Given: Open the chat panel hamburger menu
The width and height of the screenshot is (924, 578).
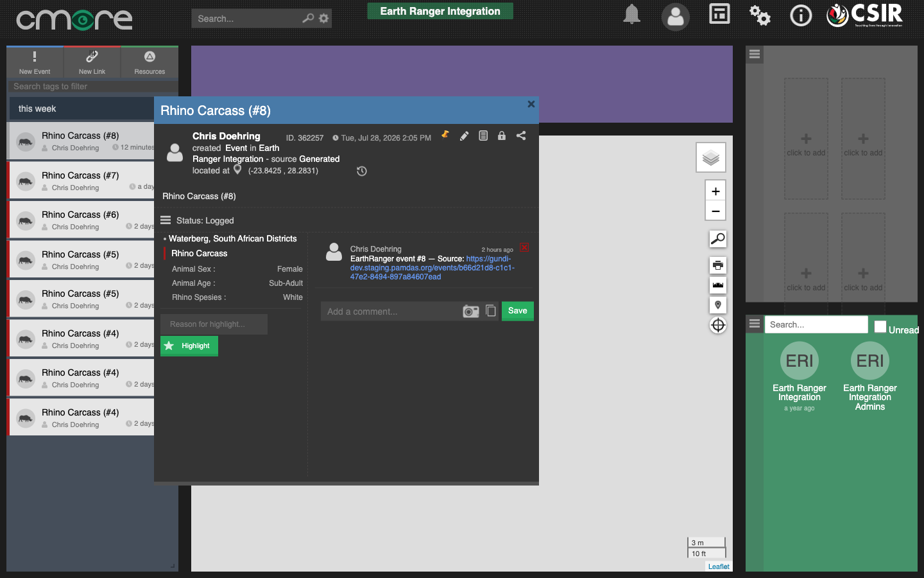Looking at the screenshot, I should click(x=755, y=324).
